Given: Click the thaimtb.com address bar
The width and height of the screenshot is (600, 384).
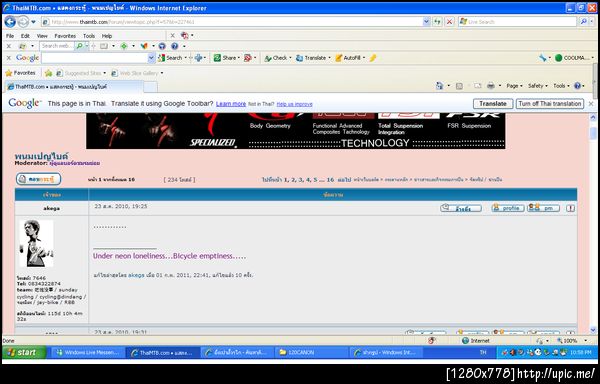Looking at the screenshot, I should pos(232,22).
